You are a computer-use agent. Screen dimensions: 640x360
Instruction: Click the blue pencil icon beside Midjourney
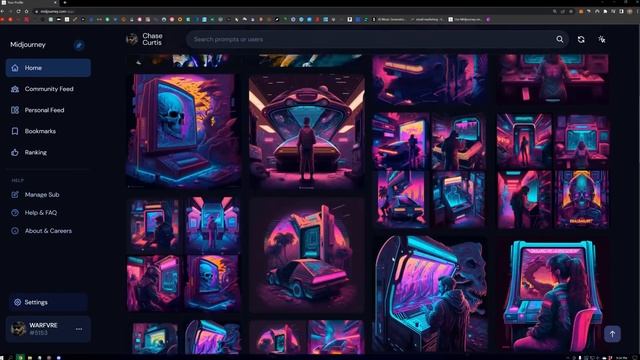tap(79, 45)
